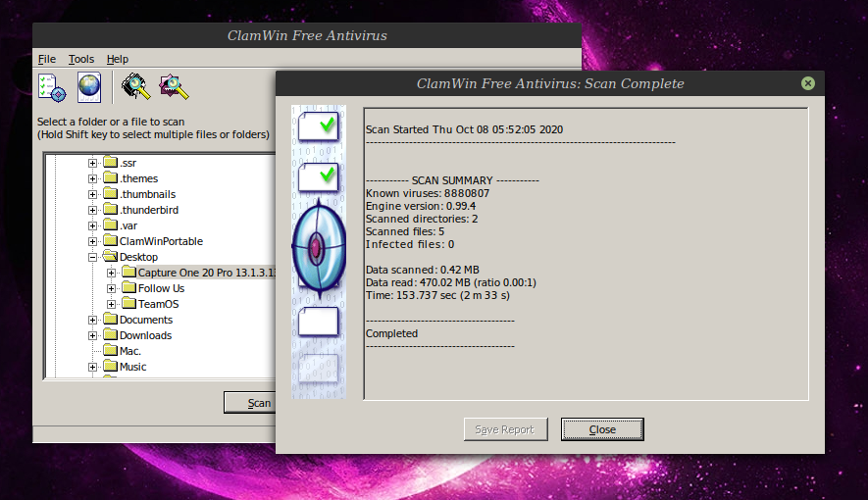Expand the Downloads folder node

[92, 335]
